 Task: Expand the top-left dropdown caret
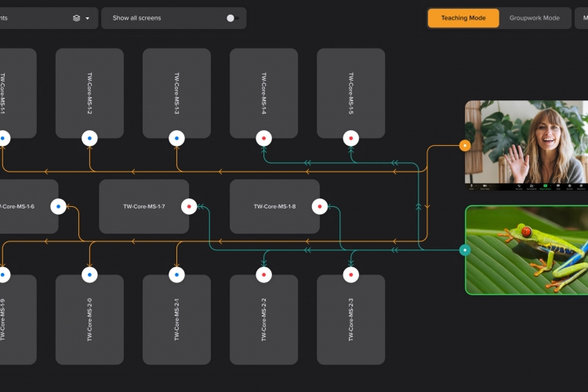87,18
